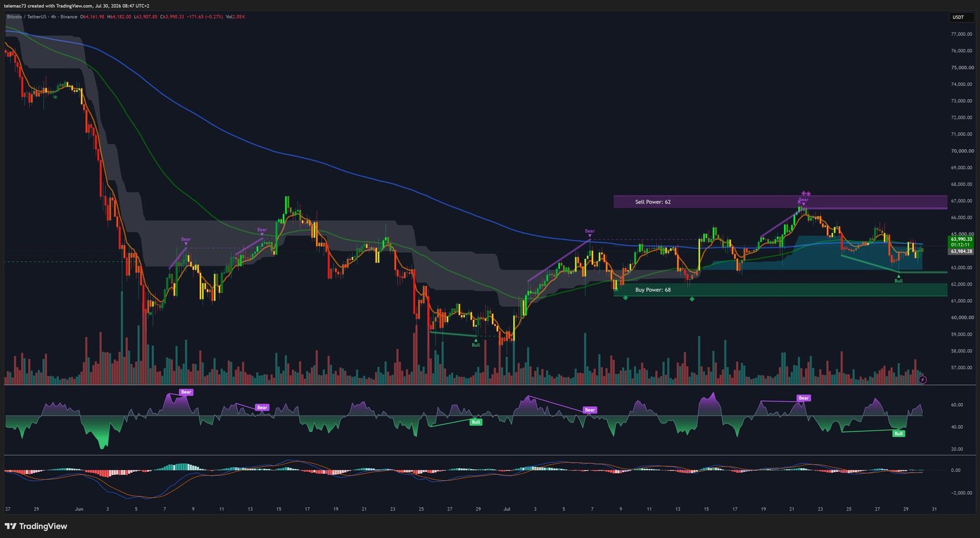The height and width of the screenshot is (538, 980).
Task: Click the 31 date on time axis
Action: click(x=933, y=509)
